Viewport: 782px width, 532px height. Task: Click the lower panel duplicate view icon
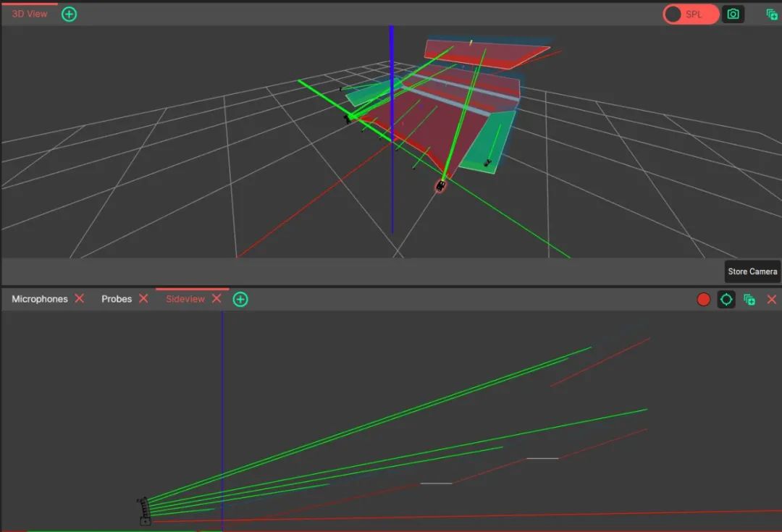click(x=749, y=300)
